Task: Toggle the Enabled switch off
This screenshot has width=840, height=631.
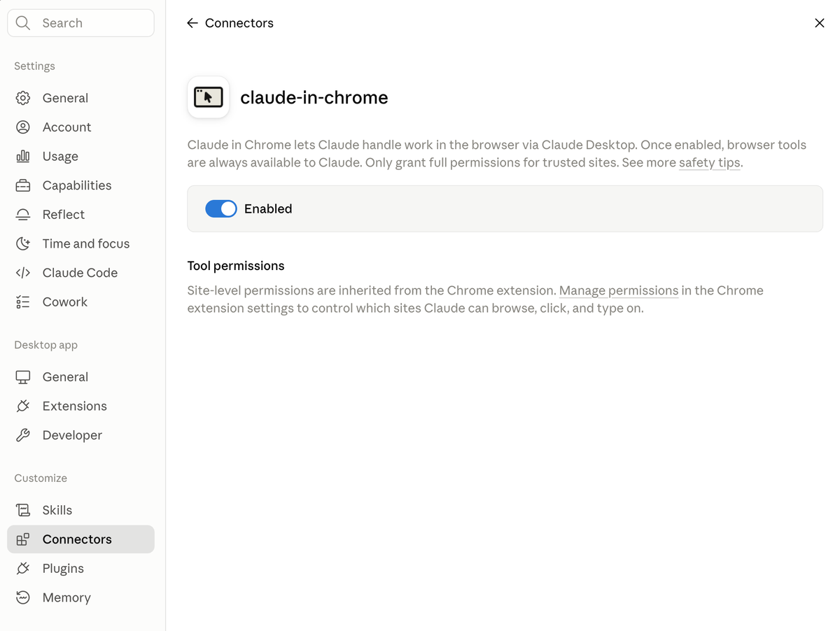Action: click(221, 208)
